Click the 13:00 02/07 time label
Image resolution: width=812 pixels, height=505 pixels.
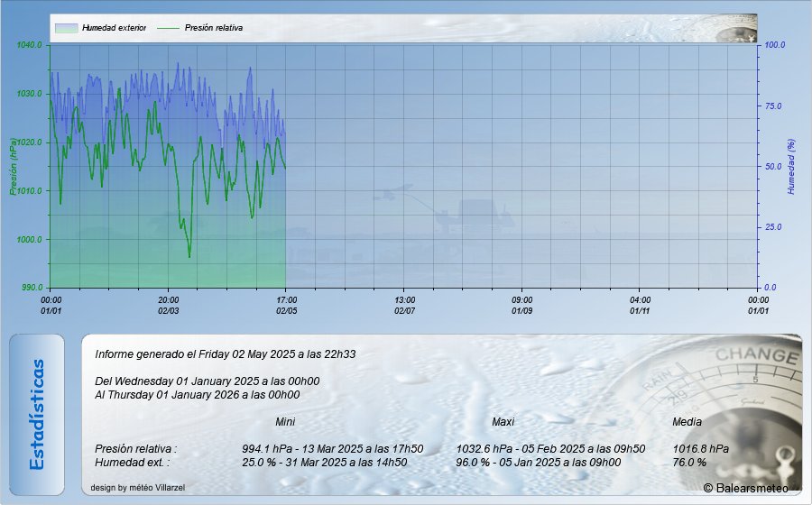click(404, 306)
